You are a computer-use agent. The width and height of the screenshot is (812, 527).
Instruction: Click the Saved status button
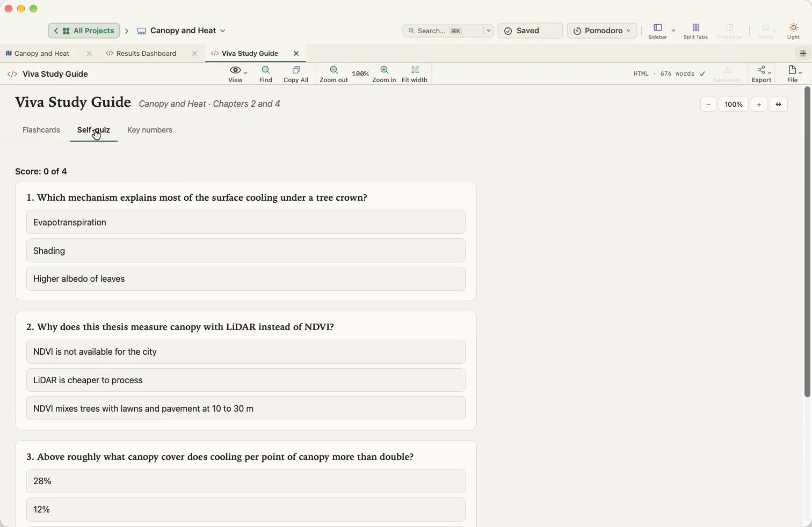pos(530,31)
